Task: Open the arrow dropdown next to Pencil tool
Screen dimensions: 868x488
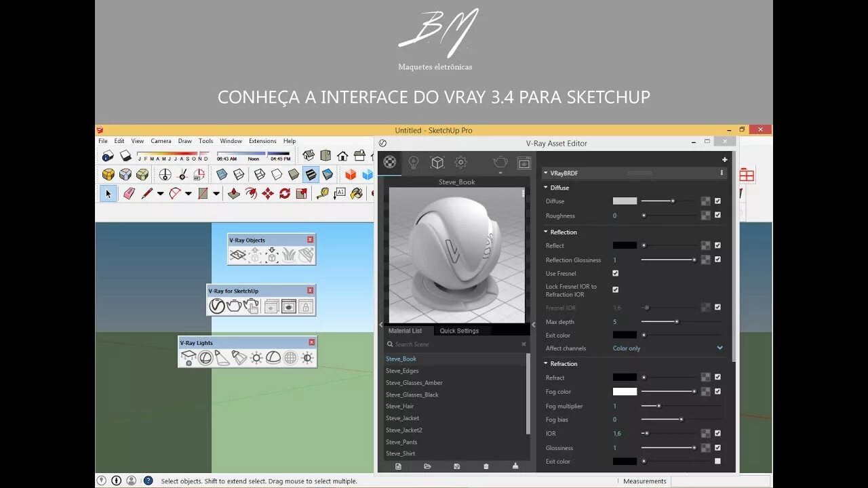Action: point(160,193)
